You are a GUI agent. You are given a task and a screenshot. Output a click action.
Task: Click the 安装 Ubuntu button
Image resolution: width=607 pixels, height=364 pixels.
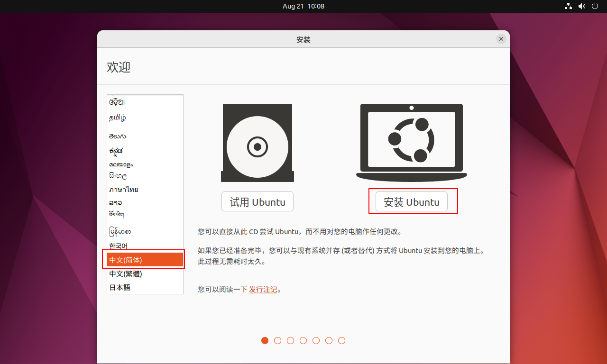(x=411, y=201)
